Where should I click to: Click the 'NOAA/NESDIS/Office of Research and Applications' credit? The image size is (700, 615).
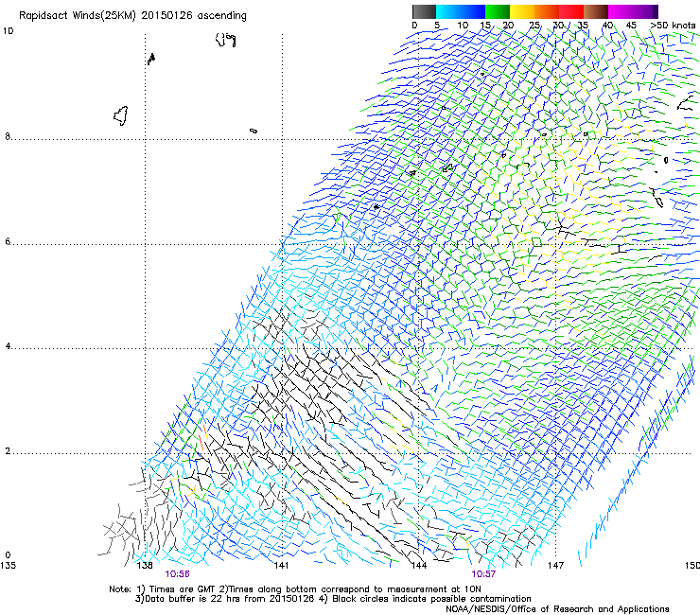tap(557, 609)
